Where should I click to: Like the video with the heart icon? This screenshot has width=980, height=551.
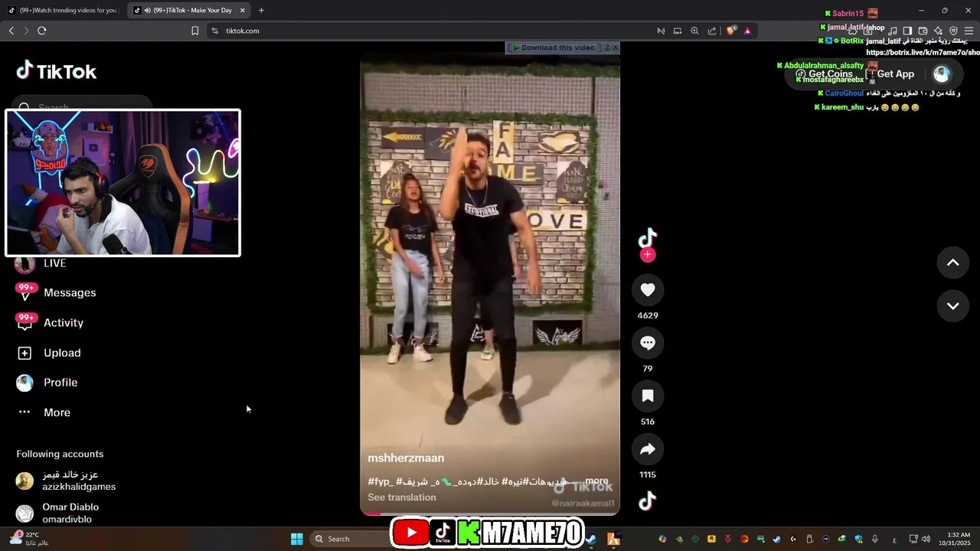648,290
